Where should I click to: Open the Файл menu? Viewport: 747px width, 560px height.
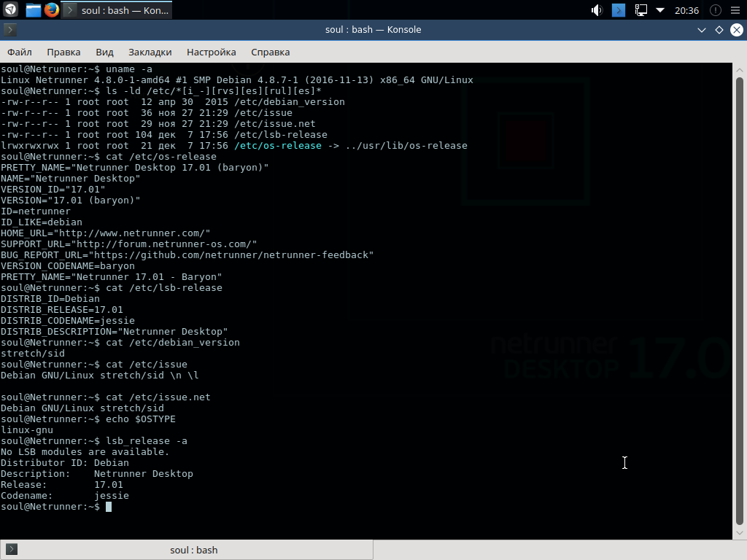pos(20,52)
